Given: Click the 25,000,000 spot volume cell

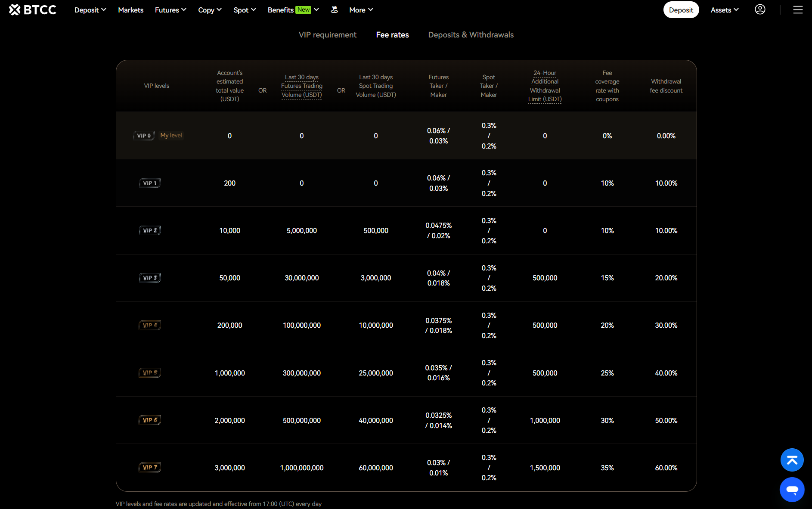Looking at the screenshot, I should 376,373.
